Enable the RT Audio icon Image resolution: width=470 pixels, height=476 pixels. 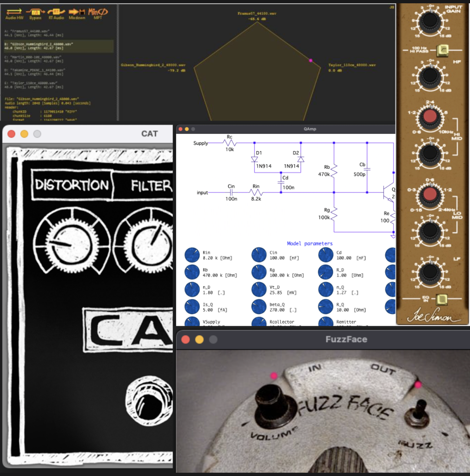(x=56, y=11)
